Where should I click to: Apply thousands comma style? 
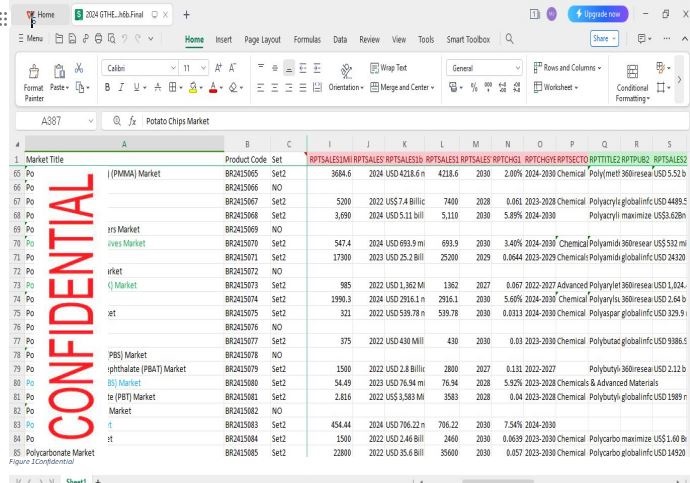[488, 87]
